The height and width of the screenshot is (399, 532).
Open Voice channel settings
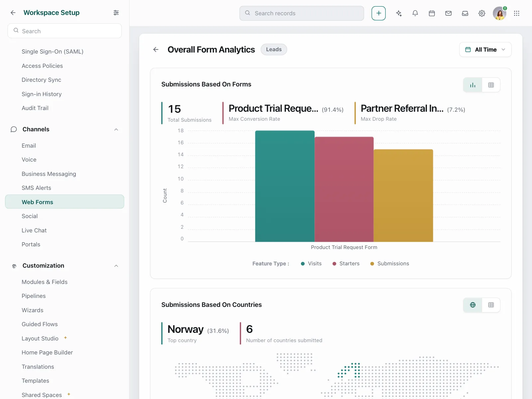click(x=29, y=160)
